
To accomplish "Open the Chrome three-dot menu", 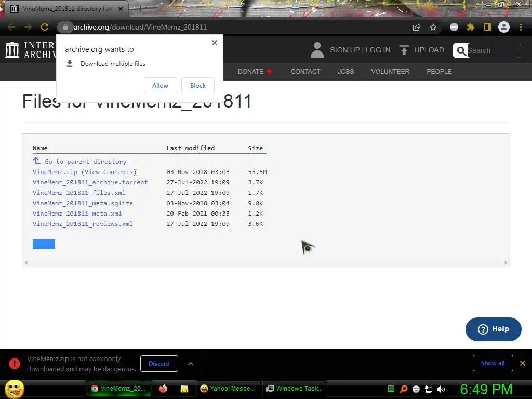I will coord(521,27).
